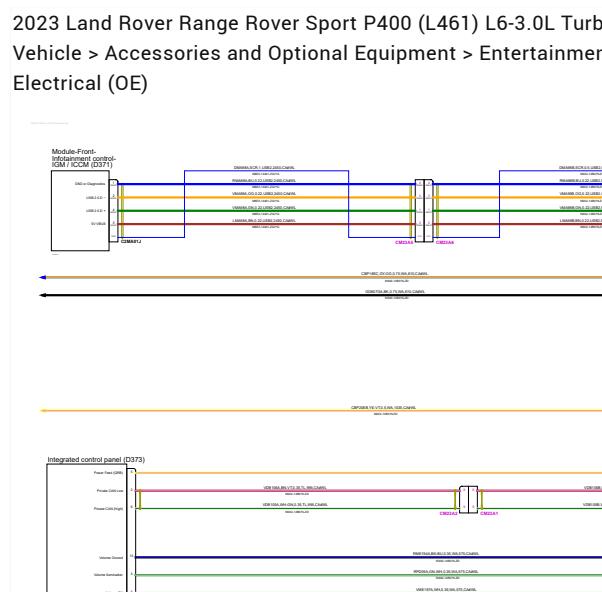The image size is (602, 592).
Task: Select the 'Integrated control panel (D373)' label
Action: click(x=96, y=460)
